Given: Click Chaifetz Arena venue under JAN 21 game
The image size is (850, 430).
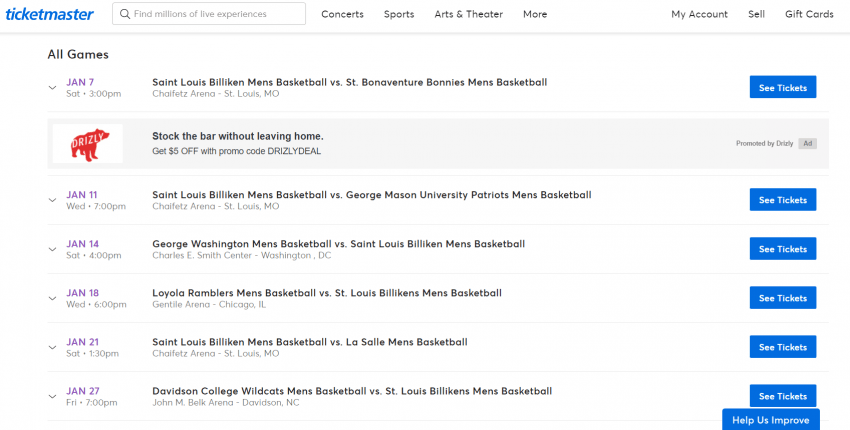Looking at the screenshot, I should point(216,354).
